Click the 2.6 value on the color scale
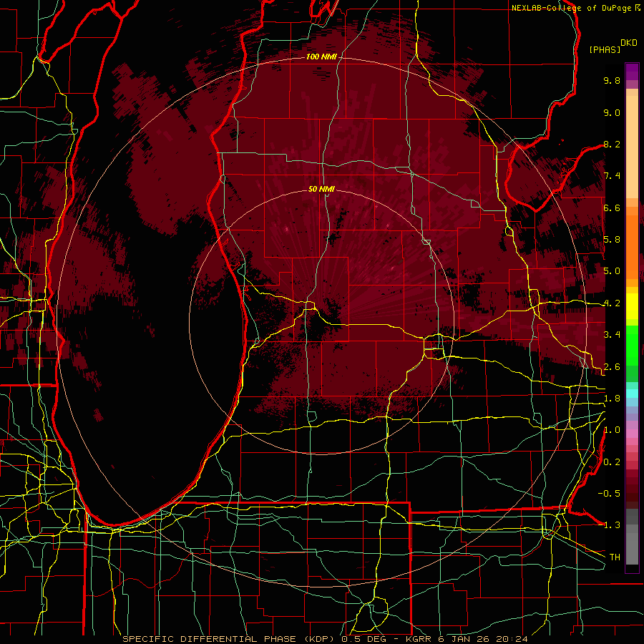Screen dimensions: 644x644 pos(612,367)
